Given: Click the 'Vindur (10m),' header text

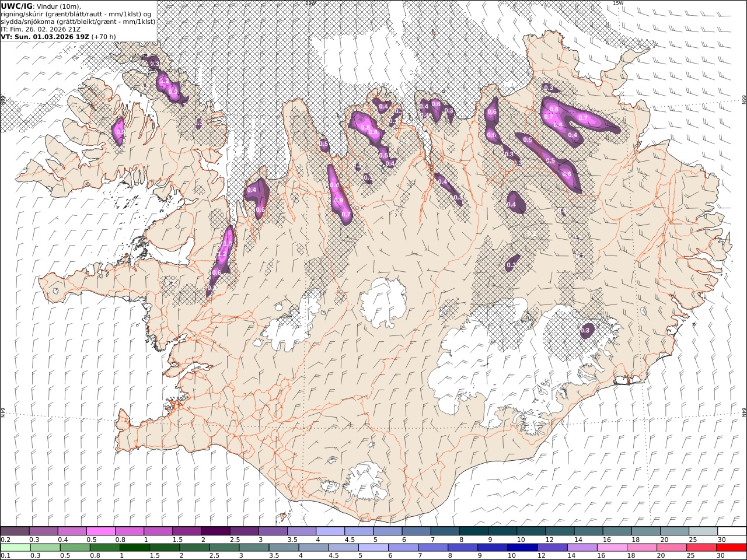Looking at the screenshot, I should point(58,6).
